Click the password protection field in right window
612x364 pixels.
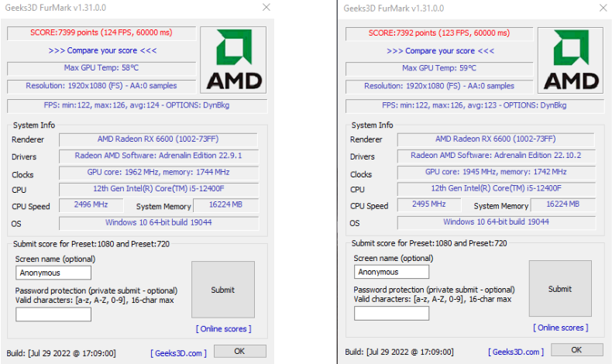391,314
